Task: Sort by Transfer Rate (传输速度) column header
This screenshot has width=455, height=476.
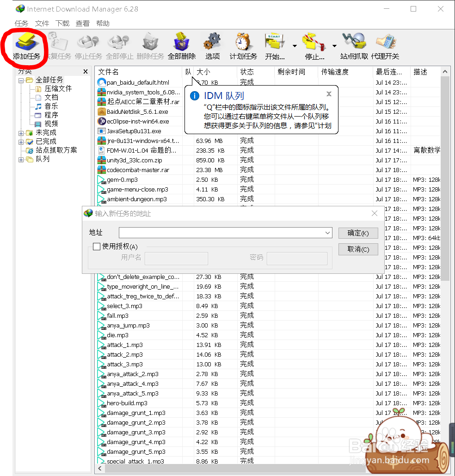Action: (345, 72)
